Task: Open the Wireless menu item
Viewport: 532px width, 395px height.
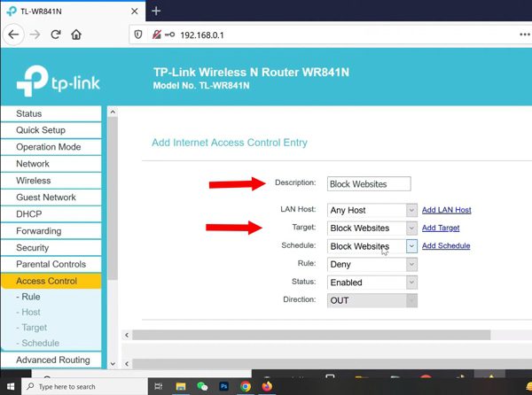Action: (51, 181)
